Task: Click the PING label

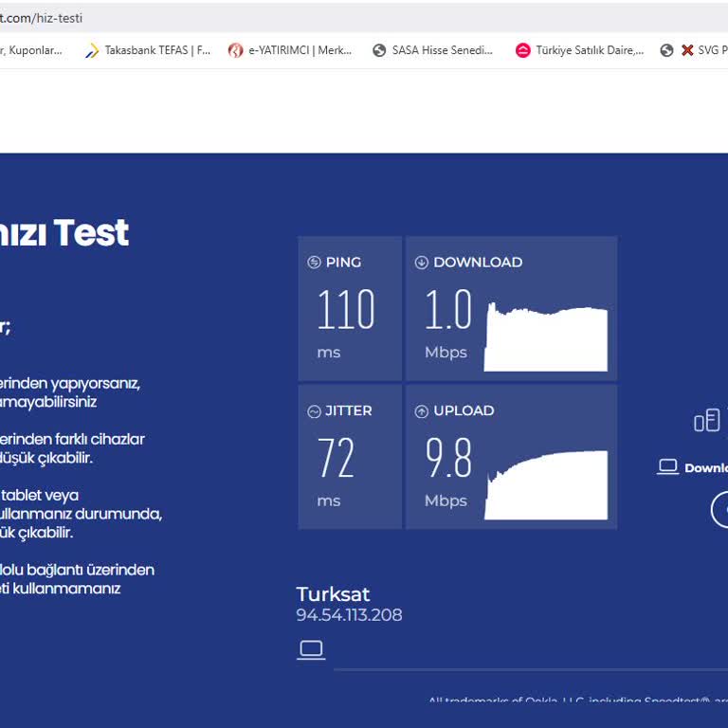Action: pyautogui.click(x=343, y=263)
